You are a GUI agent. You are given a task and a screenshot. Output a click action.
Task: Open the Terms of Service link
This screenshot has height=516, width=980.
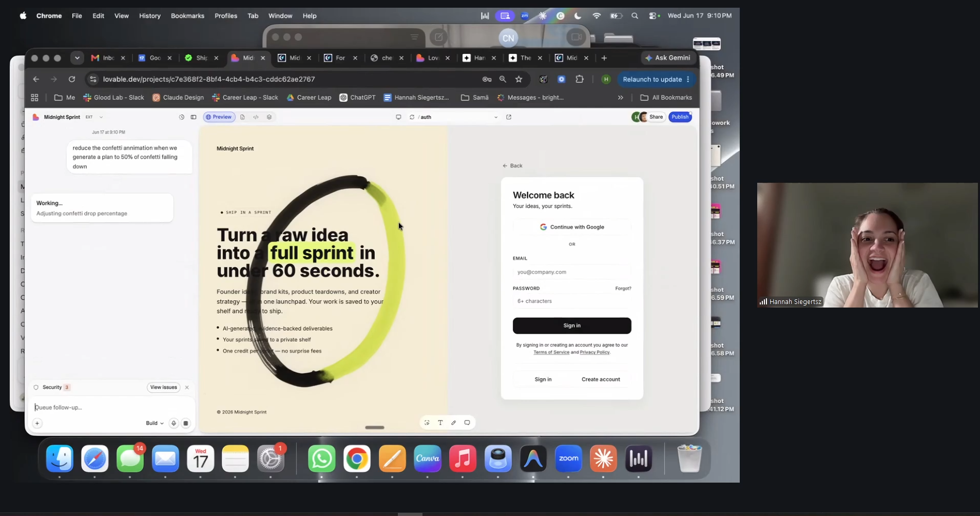tap(551, 352)
